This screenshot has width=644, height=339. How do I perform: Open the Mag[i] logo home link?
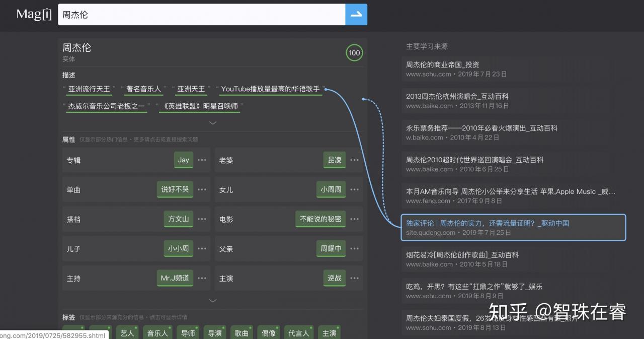[x=34, y=14]
